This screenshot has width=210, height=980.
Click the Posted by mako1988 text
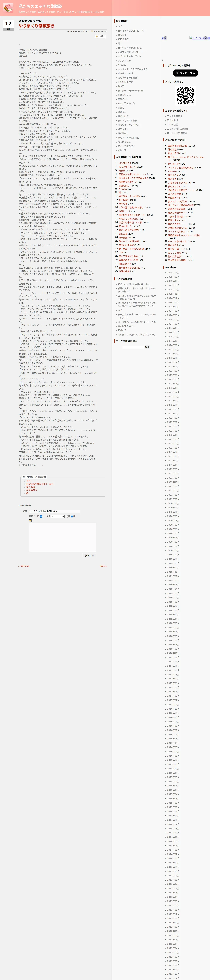pos(77,31)
